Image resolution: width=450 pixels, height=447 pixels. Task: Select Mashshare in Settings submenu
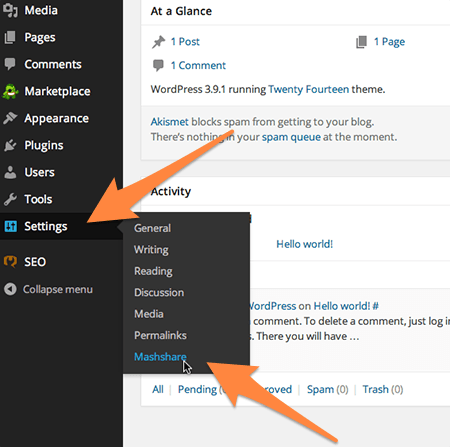click(160, 357)
